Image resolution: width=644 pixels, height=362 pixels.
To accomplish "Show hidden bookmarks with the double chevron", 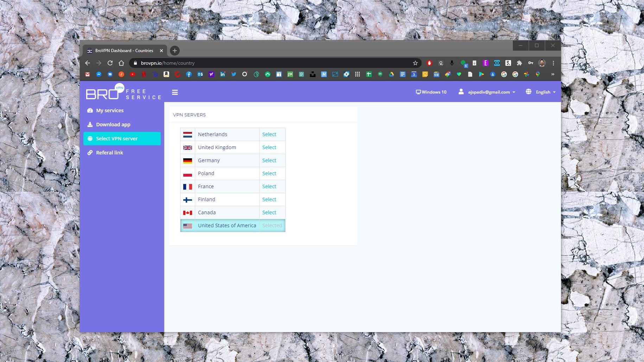I will tap(553, 74).
